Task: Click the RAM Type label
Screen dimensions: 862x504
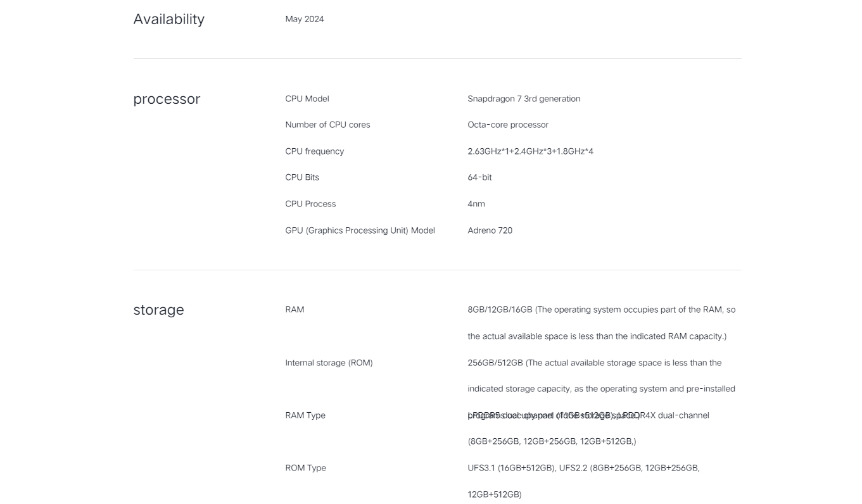Action: 305,415
